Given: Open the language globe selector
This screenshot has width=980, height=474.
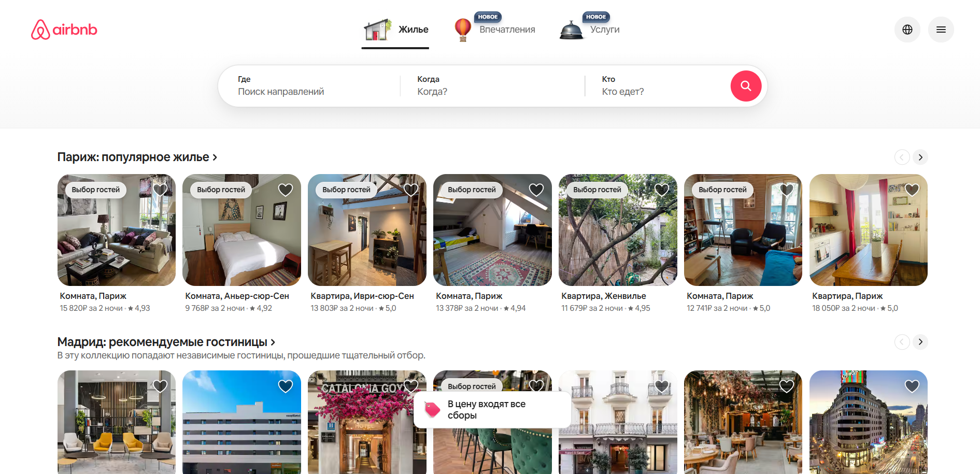Looking at the screenshot, I should pyautogui.click(x=907, y=30).
